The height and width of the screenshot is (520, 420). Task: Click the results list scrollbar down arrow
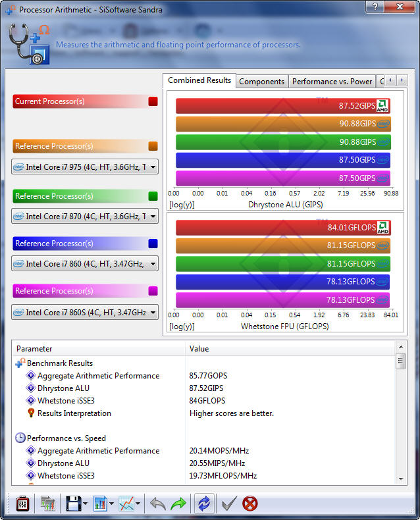[401, 479]
